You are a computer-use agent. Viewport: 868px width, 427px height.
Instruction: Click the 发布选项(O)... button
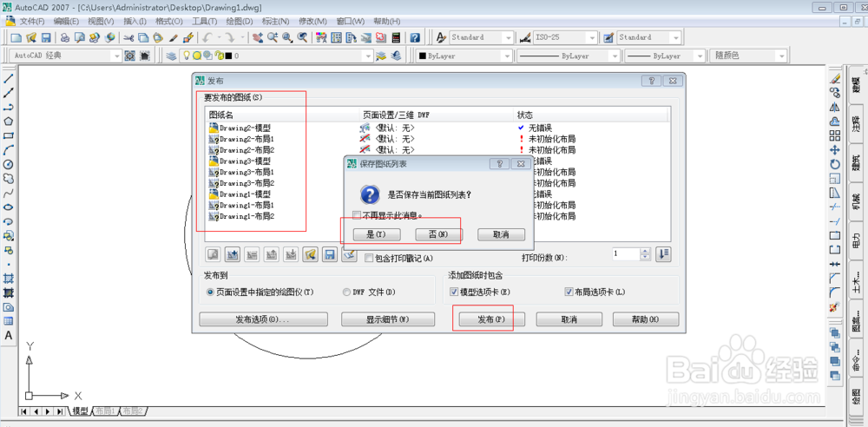(263, 319)
